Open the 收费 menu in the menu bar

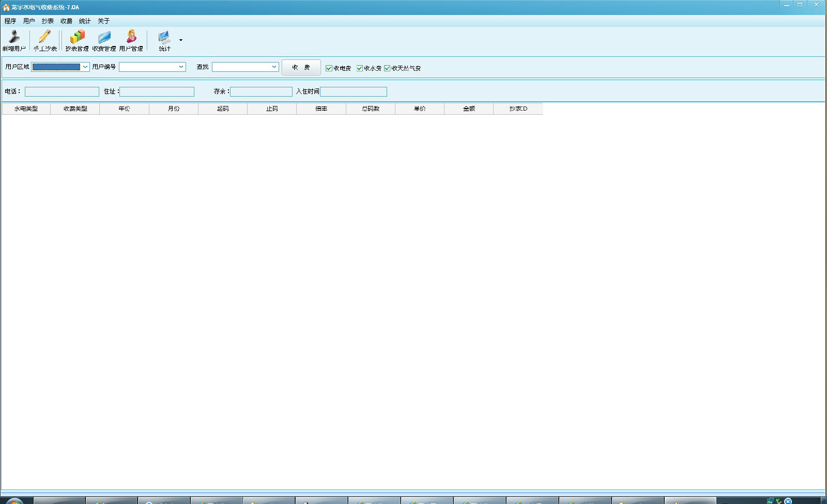(66, 21)
